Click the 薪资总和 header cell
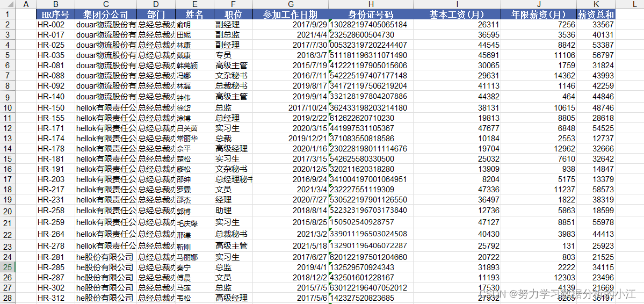The height and width of the screenshot is (304, 644). [596, 15]
